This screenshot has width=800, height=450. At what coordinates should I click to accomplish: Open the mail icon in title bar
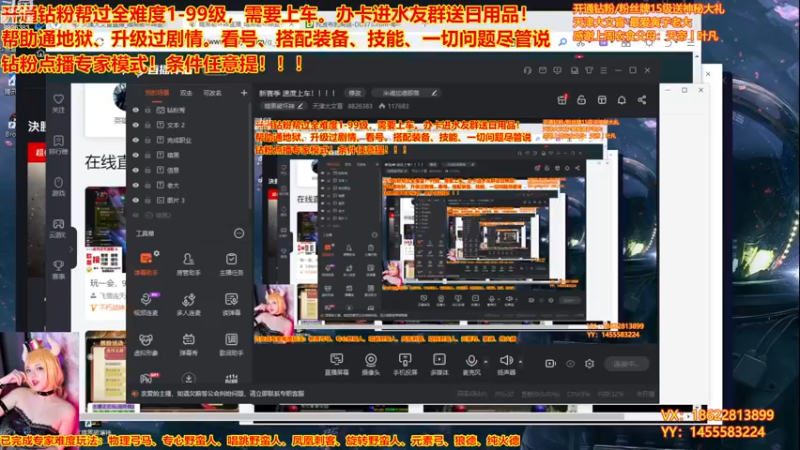click(543, 70)
